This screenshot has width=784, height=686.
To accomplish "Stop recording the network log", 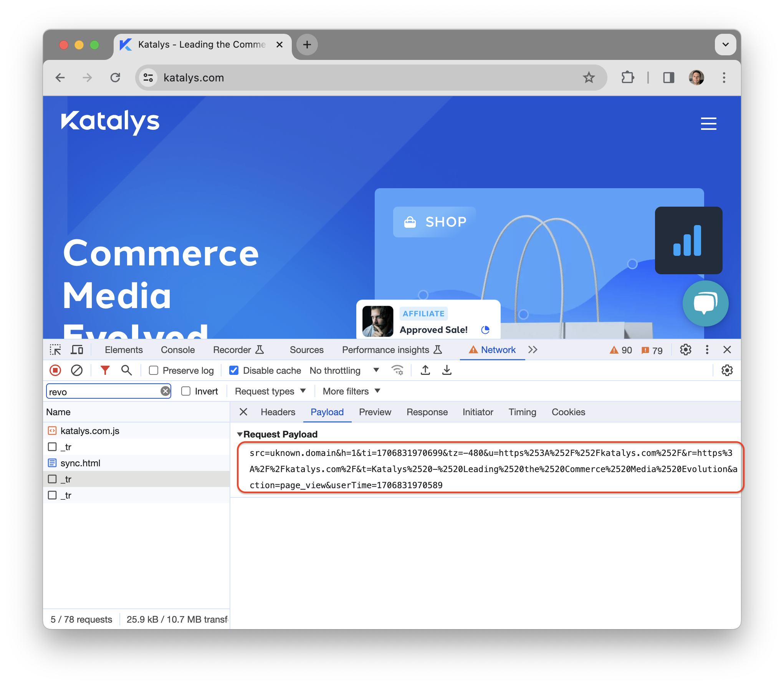I will click(55, 370).
